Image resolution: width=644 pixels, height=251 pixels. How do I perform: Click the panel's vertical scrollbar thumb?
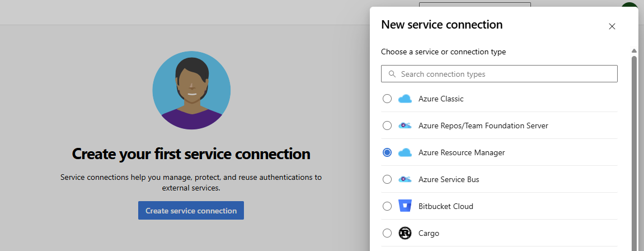634,153
